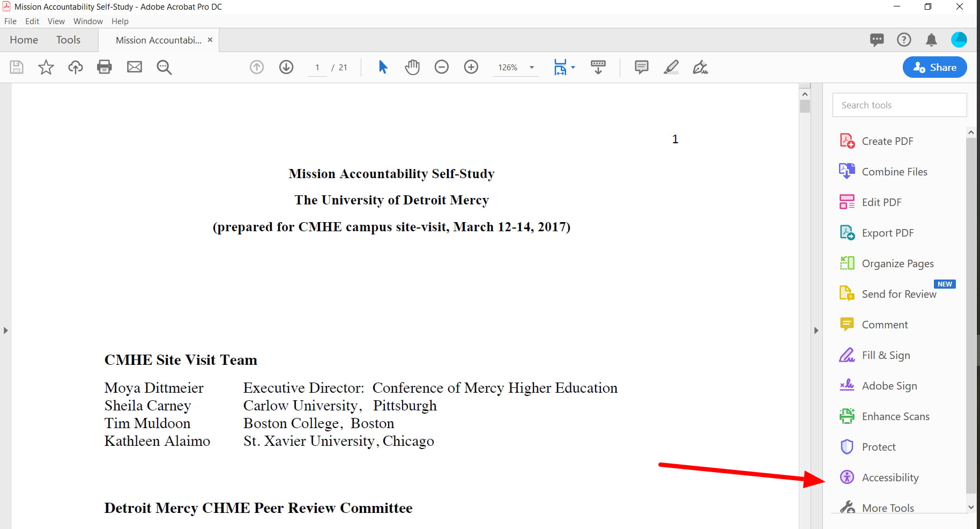980x529 pixels.
Task: Choose the Selection arrow tool
Action: (383, 67)
